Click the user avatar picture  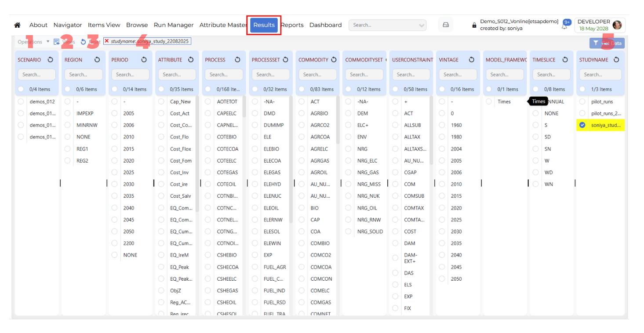coord(617,25)
